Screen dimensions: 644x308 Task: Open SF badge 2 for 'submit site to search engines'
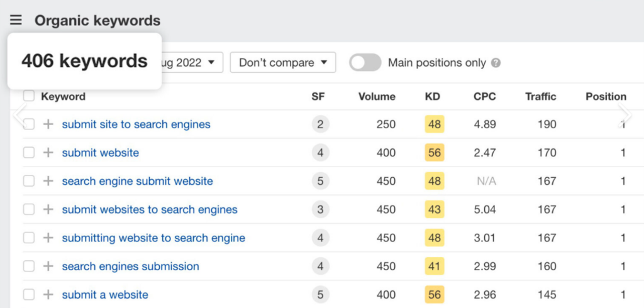[x=320, y=124]
